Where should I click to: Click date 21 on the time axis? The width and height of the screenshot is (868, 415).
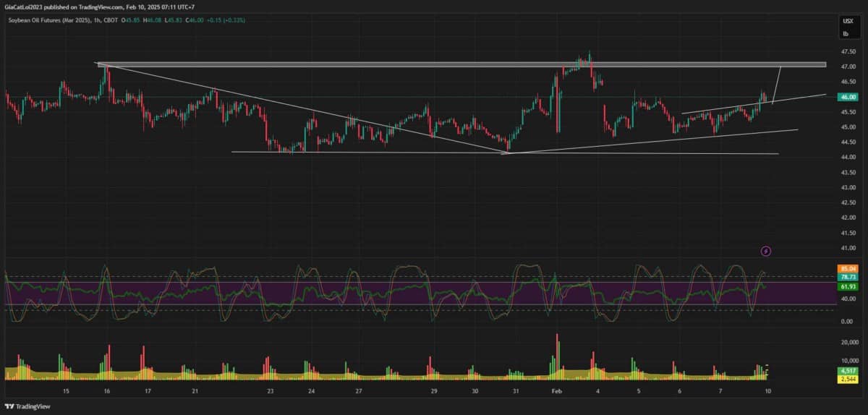point(195,390)
